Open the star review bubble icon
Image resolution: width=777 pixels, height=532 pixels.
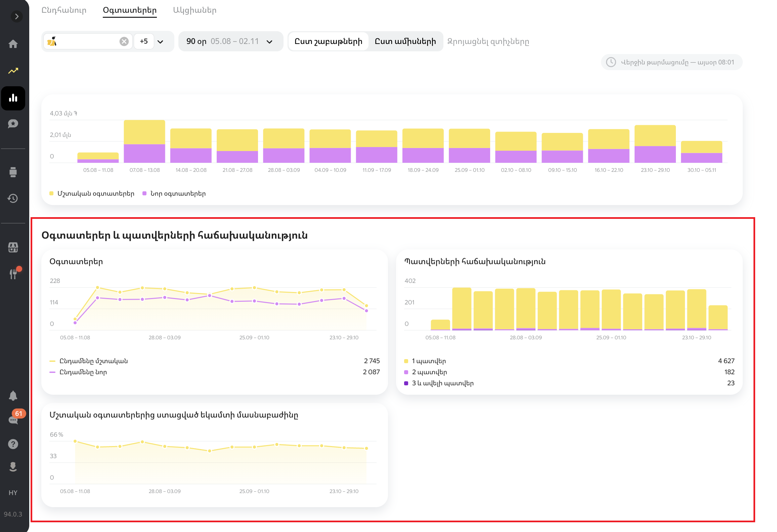(x=13, y=124)
